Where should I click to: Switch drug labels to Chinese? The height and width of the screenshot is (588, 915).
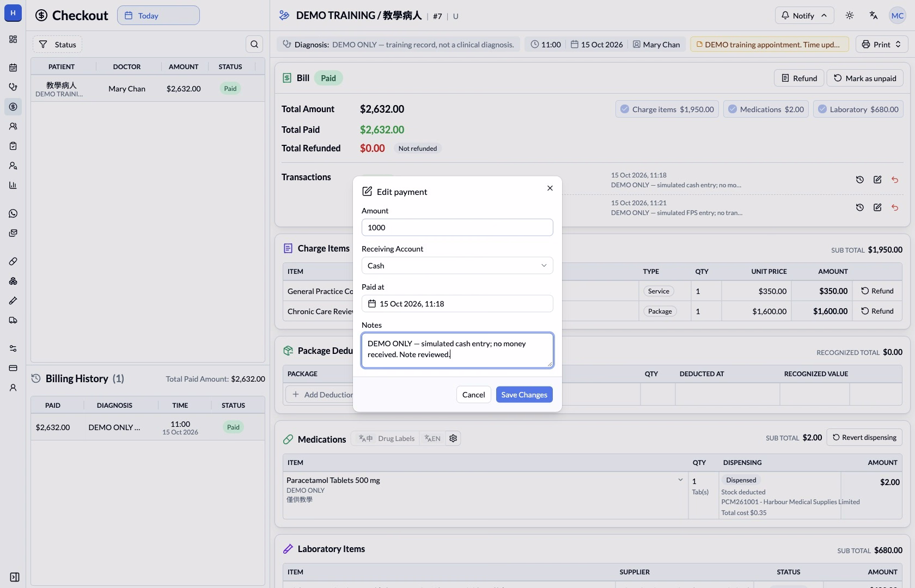(365, 438)
